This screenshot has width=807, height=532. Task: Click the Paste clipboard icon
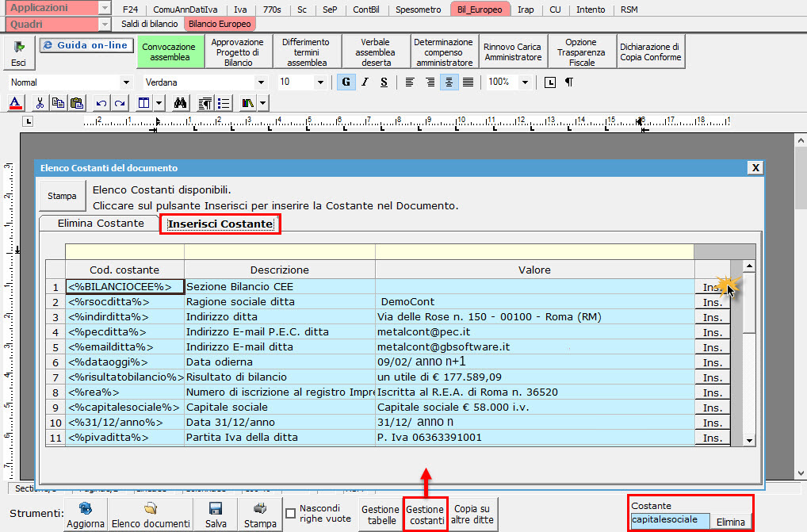pos(77,103)
